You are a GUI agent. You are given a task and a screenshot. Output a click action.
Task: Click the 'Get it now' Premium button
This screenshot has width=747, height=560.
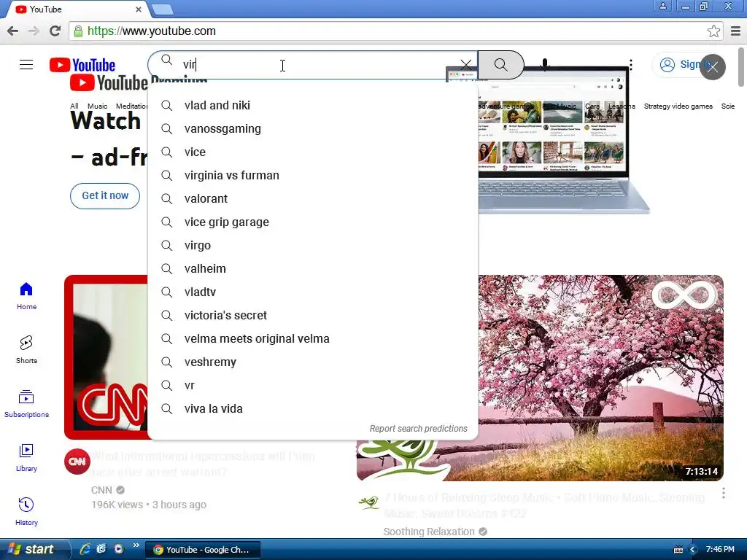pyautogui.click(x=105, y=195)
